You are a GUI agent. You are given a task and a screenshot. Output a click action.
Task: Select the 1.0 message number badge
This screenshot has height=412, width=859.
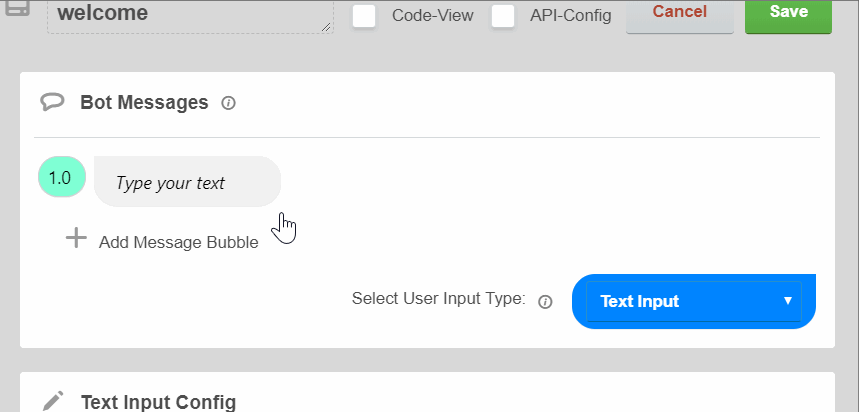[x=62, y=177]
